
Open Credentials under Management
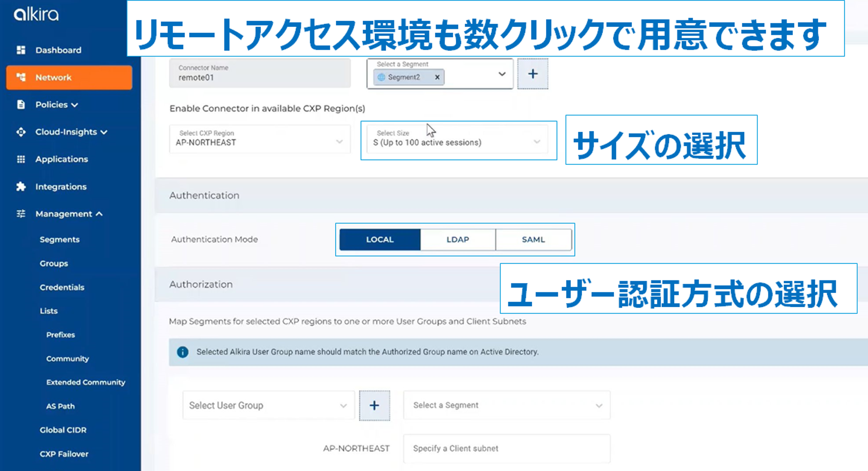pos(62,287)
